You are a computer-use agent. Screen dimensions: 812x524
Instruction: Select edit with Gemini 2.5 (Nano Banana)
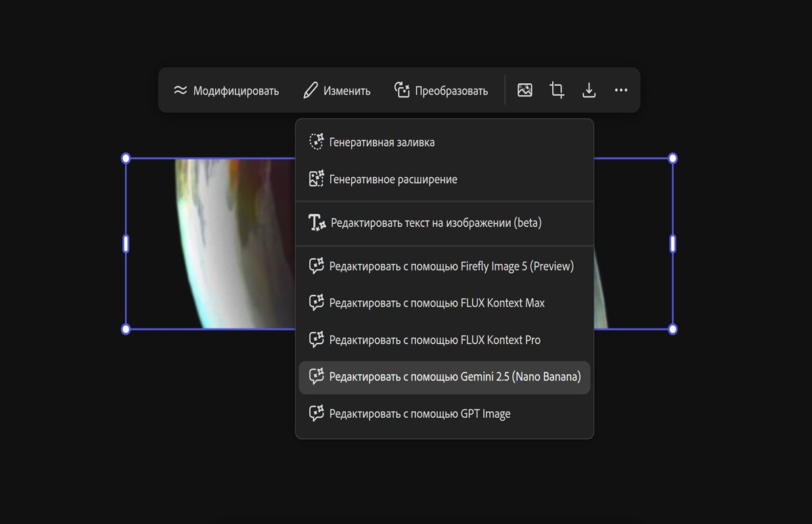tap(445, 377)
